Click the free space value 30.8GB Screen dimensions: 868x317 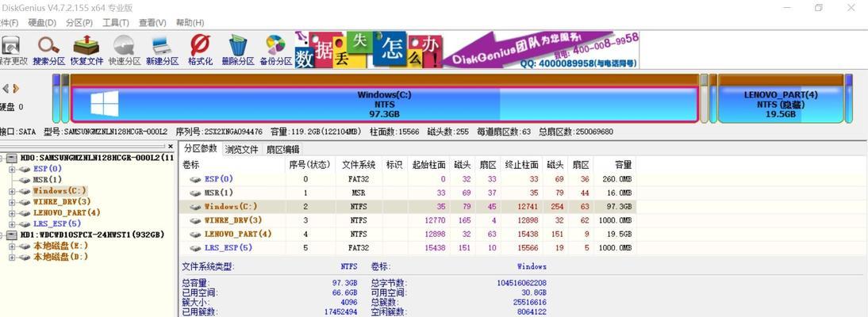pyautogui.click(x=534, y=292)
